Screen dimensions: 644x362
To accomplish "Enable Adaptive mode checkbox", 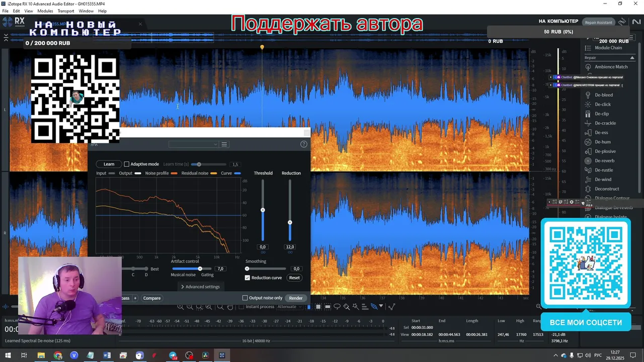I will (127, 164).
